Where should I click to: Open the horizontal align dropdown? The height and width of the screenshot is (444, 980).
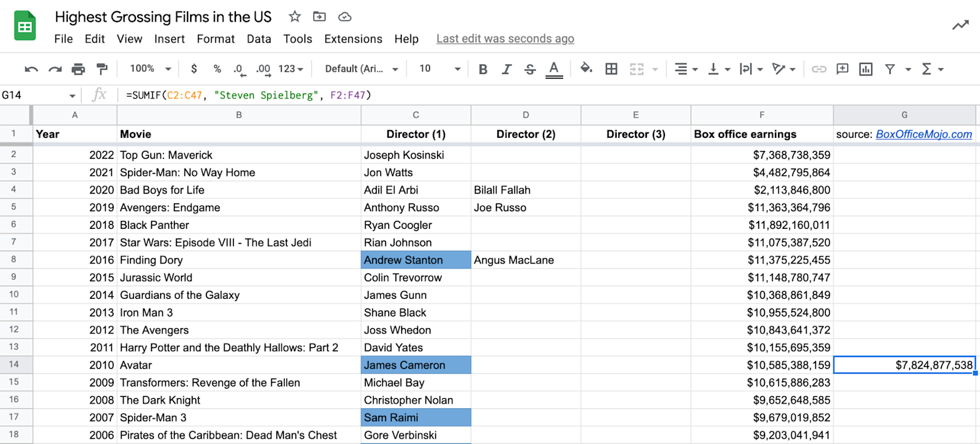(x=686, y=69)
